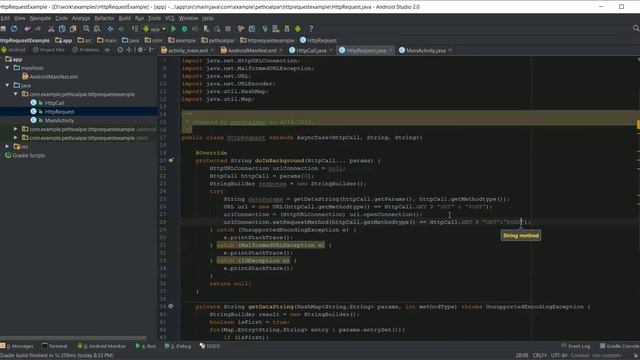Click the Back navigation arrow icon
This screenshot has height=360, width=640.
coord(110,29)
